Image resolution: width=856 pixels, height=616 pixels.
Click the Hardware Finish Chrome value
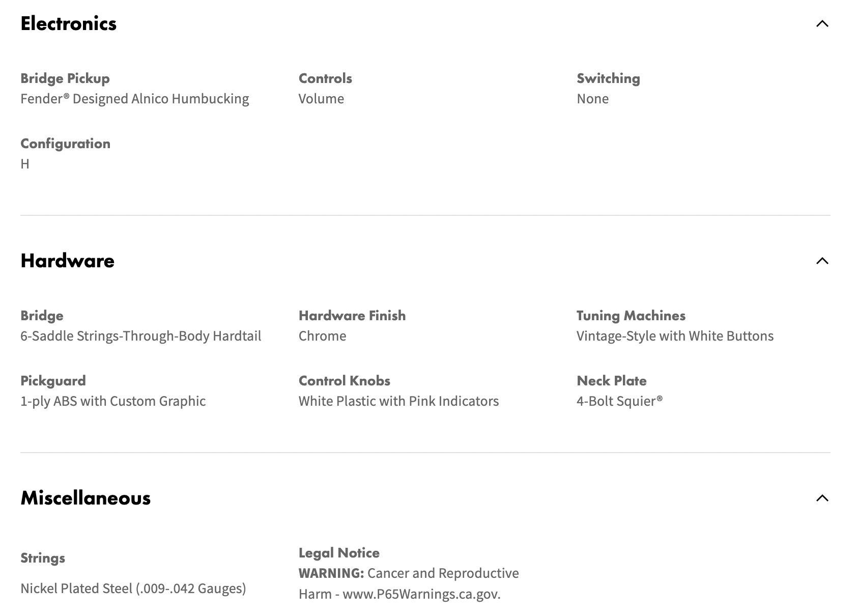coord(322,336)
